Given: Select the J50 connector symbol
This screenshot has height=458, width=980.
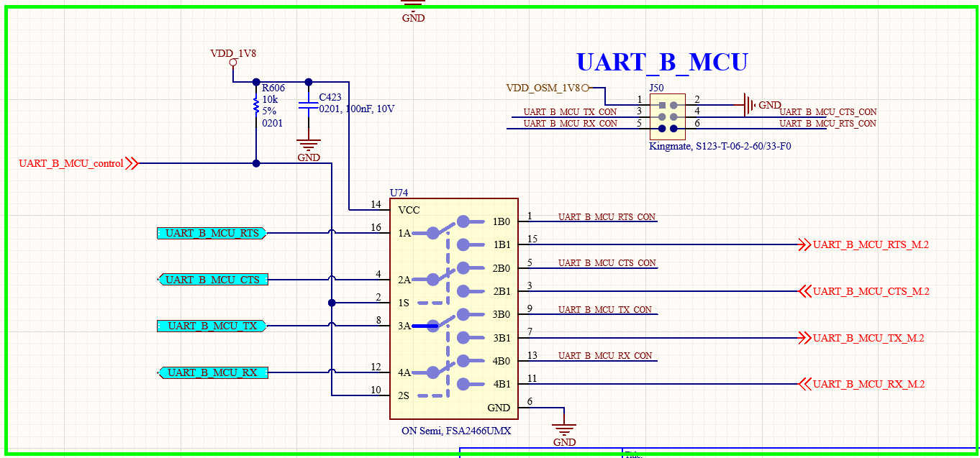Looking at the screenshot, I should click(668, 116).
